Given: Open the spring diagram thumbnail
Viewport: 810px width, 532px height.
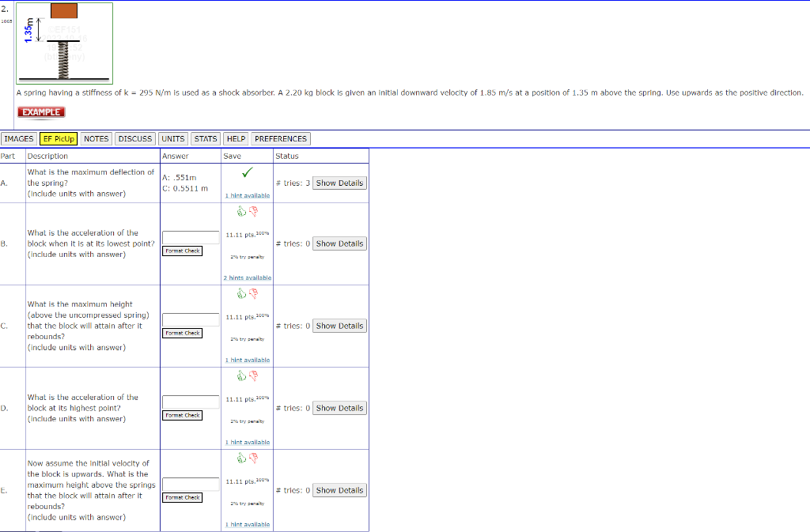Looking at the screenshot, I should (x=65, y=43).
